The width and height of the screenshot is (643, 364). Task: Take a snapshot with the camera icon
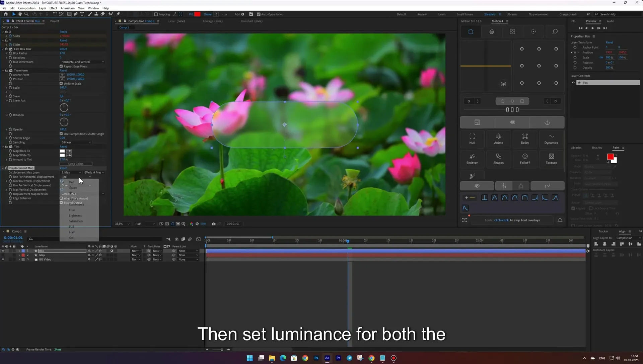tap(214, 224)
